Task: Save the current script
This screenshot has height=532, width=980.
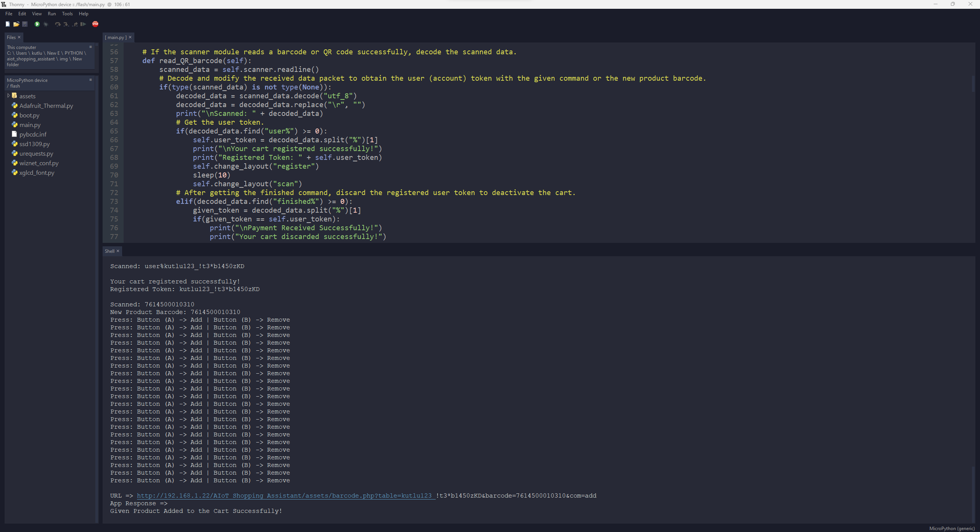Action: (x=24, y=24)
